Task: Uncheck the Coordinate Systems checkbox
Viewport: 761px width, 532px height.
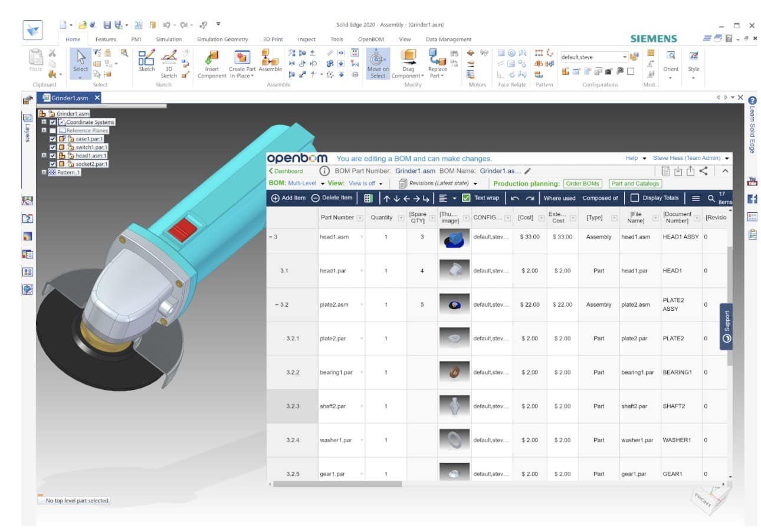Action: 53,122
